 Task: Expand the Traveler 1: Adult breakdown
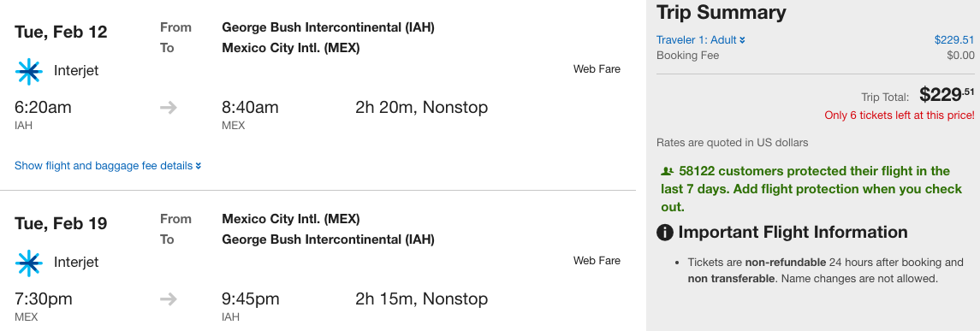[x=701, y=40]
